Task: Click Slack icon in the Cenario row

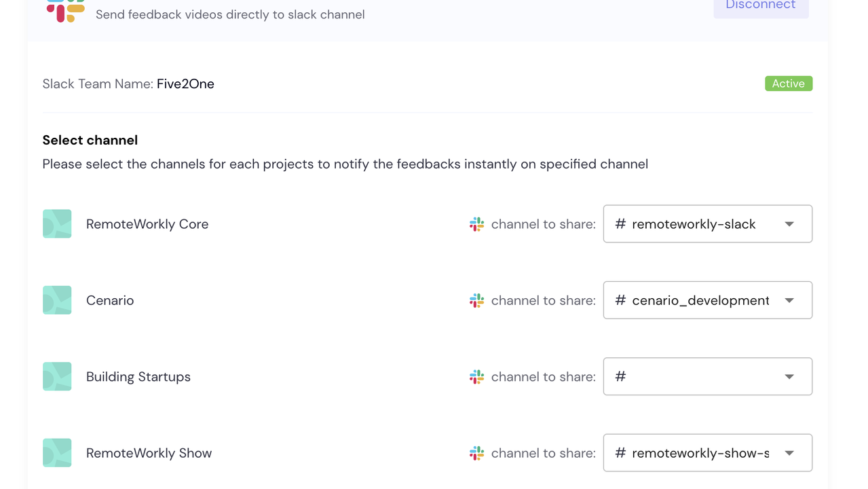Action: (x=477, y=300)
